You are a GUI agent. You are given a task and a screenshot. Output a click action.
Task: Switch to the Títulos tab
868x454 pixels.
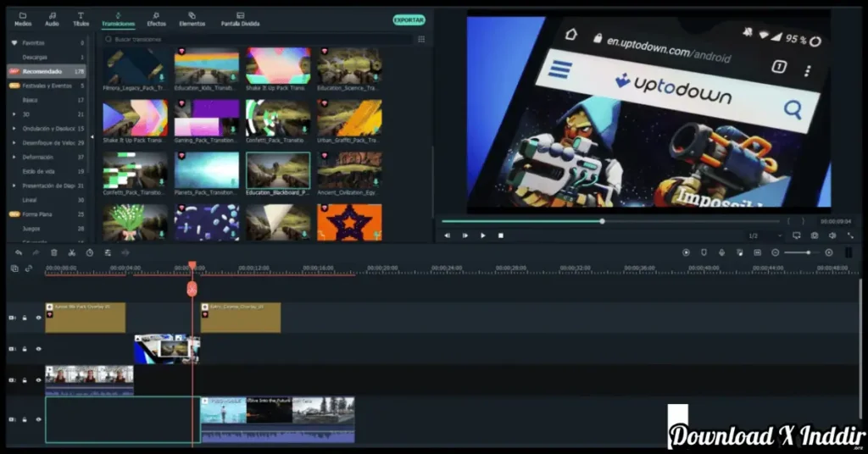[81, 19]
